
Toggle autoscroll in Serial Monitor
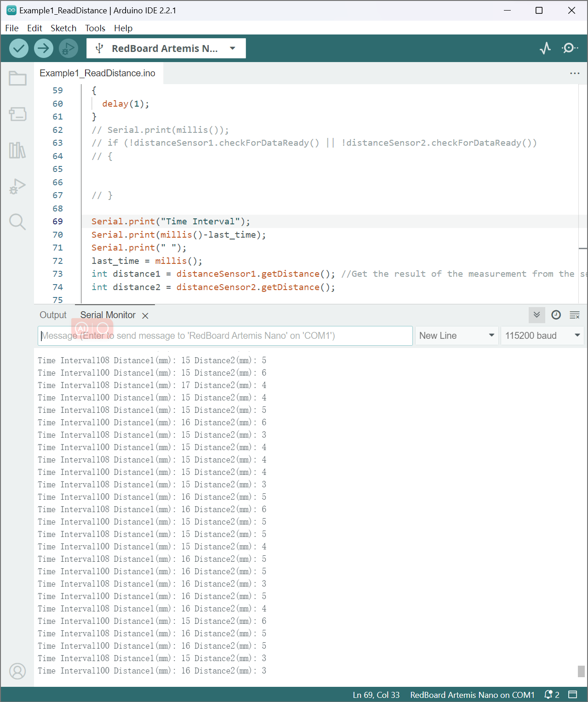coord(537,315)
